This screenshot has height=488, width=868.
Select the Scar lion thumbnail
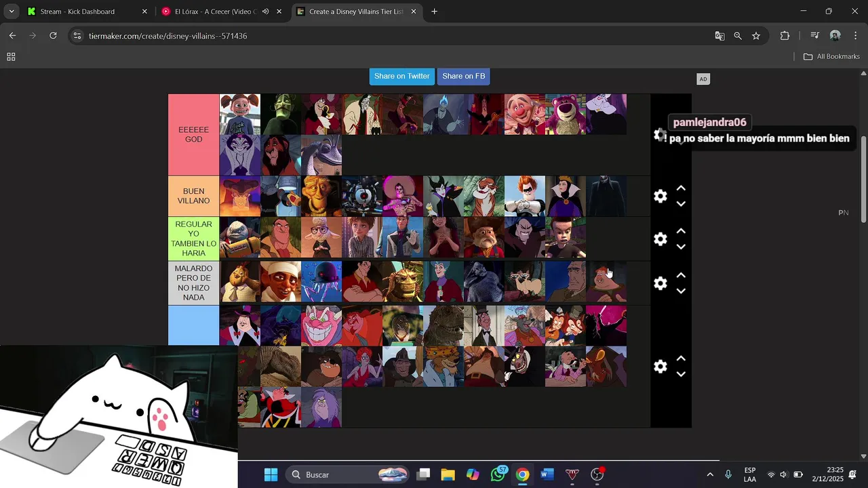click(x=281, y=155)
